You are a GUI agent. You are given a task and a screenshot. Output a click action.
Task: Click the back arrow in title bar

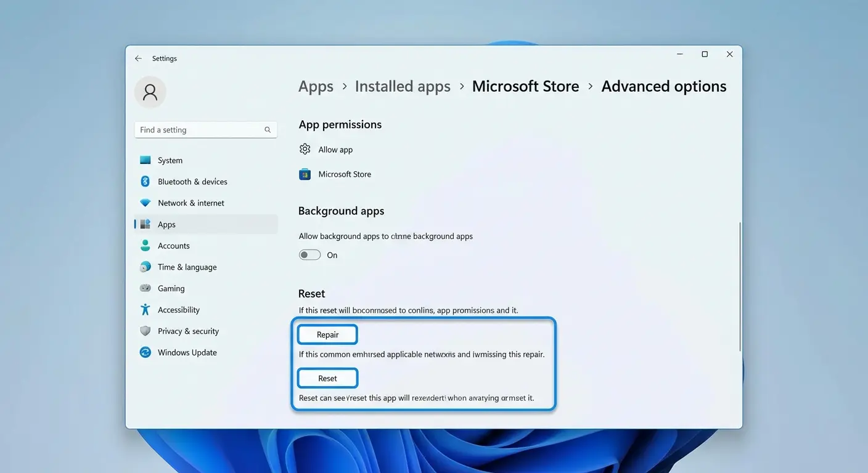click(138, 59)
